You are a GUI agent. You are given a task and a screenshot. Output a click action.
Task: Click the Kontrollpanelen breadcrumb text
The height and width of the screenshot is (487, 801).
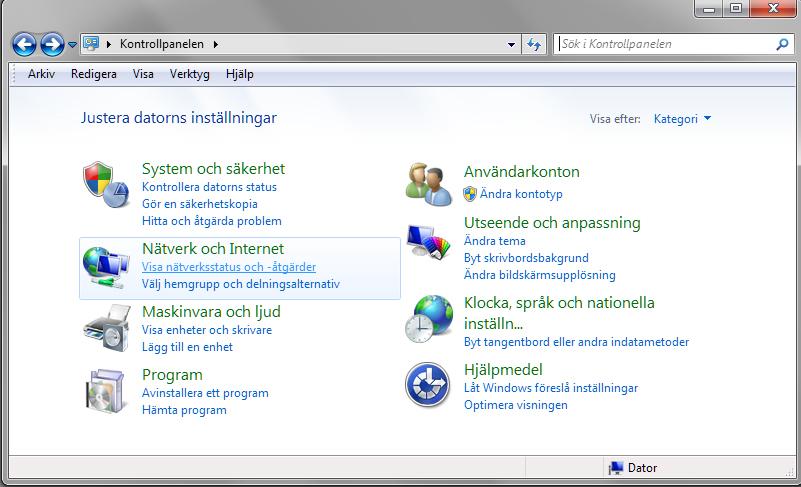162,44
